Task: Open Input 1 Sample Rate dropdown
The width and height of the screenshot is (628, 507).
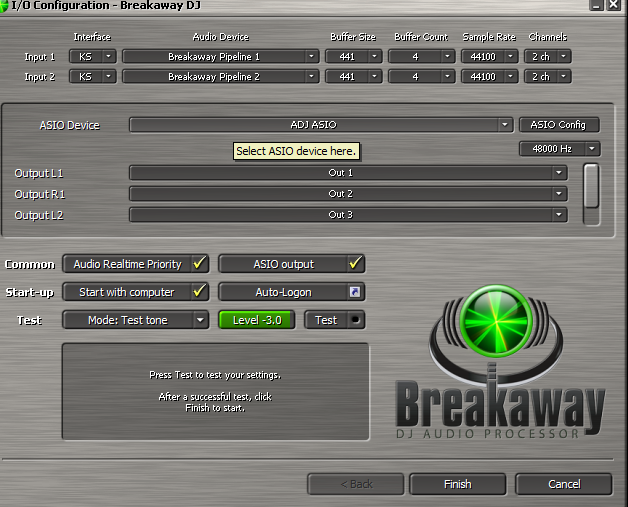Action: (489, 56)
